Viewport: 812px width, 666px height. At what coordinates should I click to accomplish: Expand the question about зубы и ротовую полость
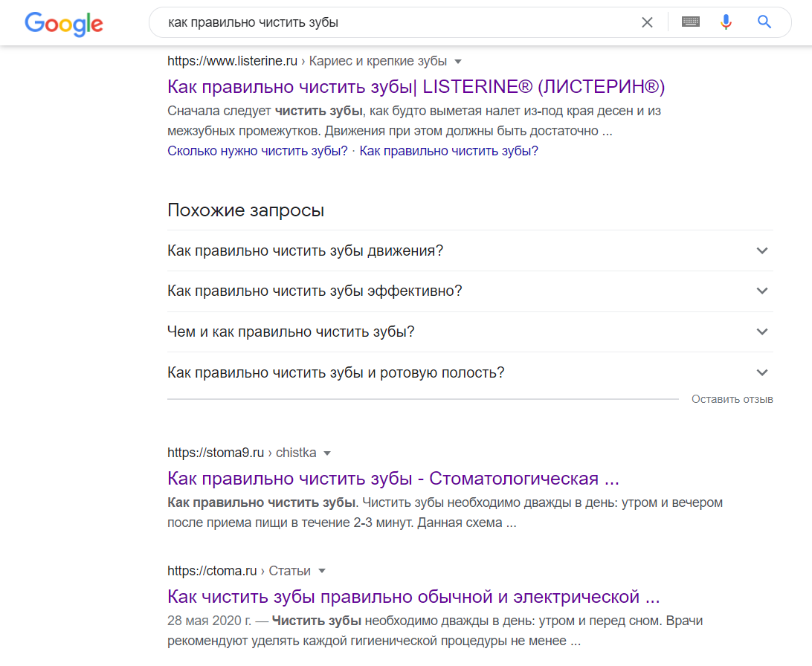[761, 372]
